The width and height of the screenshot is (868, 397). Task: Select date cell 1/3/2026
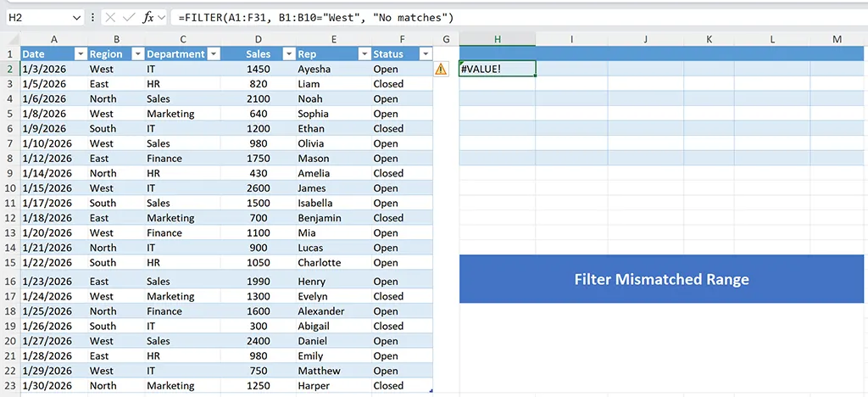pyautogui.click(x=53, y=70)
